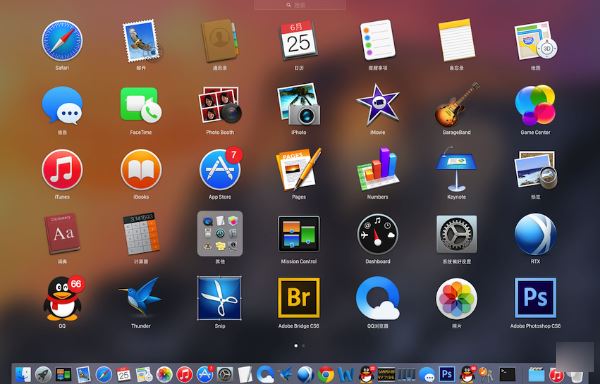Launch the FaceTime app
Viewport: 600px width, 384px height.
[141, 105]
